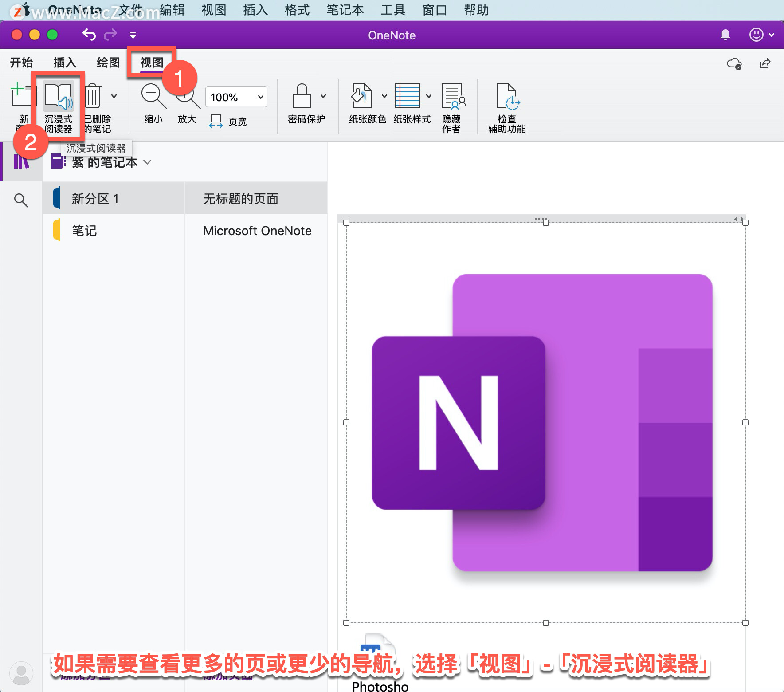Select the 笔记 section

[114, 231]
